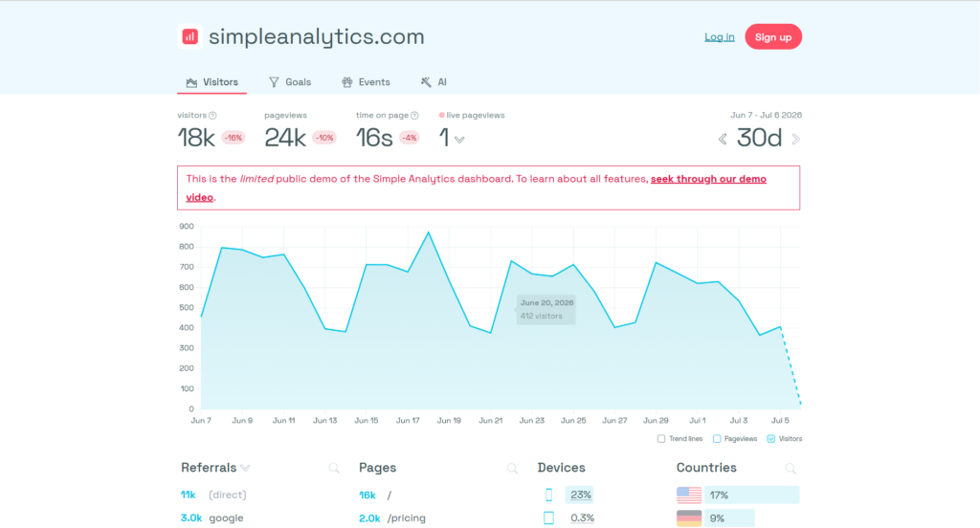Enable the Trend lines checkbox
The height and width of the screenshot is (528, 980).
coord(661,439)
